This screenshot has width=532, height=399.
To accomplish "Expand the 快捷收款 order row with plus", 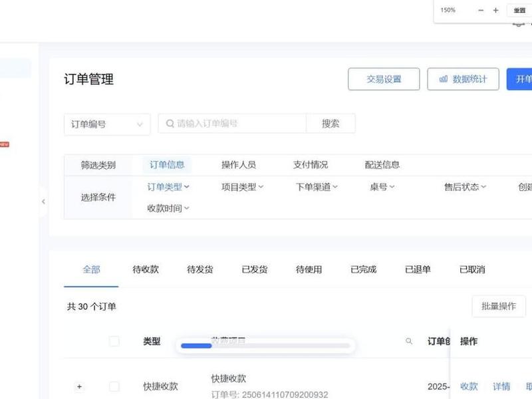I will pos(79,386).
